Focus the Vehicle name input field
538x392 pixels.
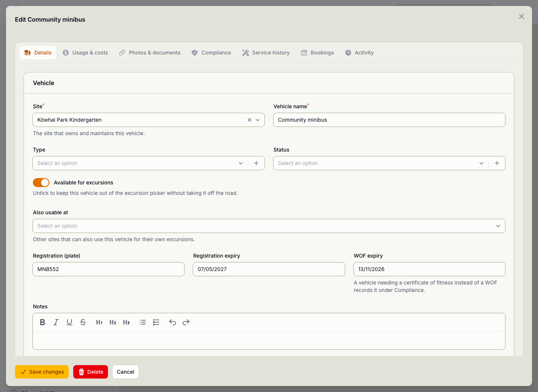click(x=389, y=120)
